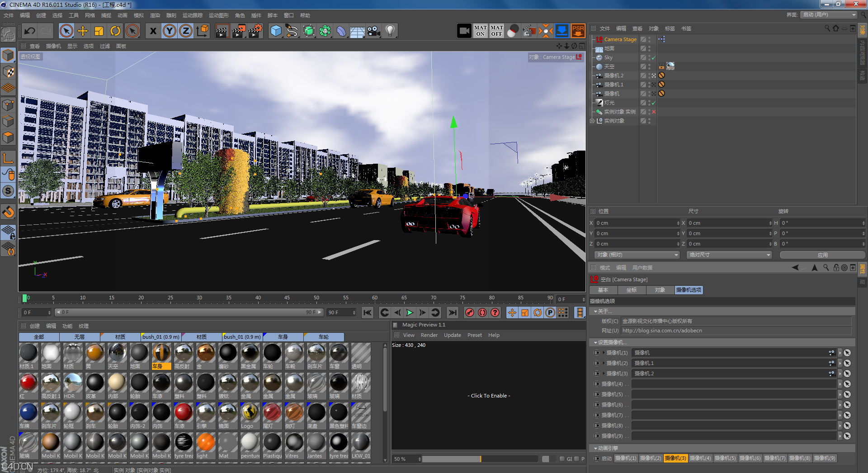Select the Scale tool

99,31
